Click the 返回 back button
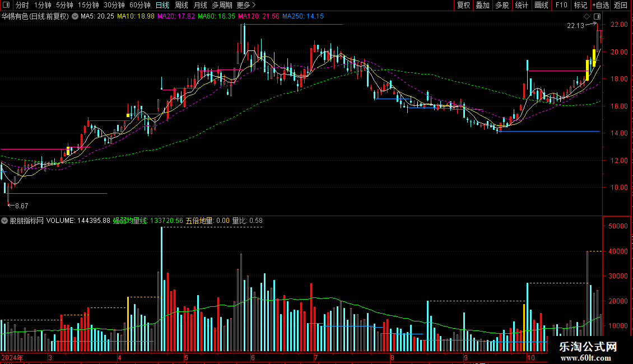 (x=621, y=5)
